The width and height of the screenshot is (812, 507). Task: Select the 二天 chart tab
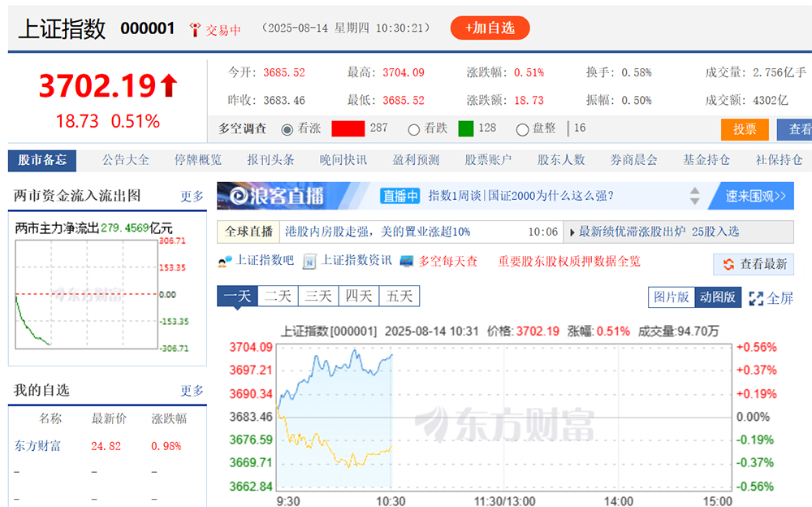278,296
